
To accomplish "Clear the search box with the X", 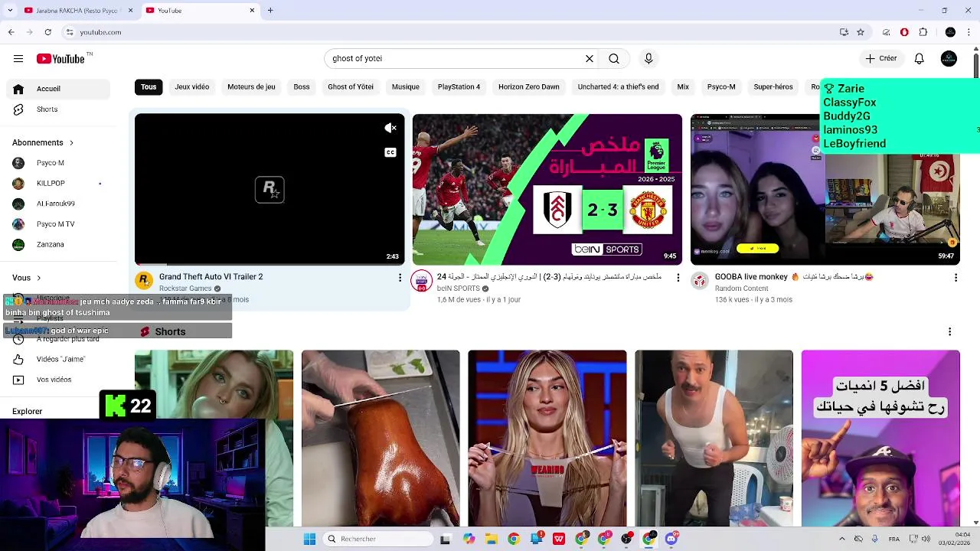I will point(590,59).
